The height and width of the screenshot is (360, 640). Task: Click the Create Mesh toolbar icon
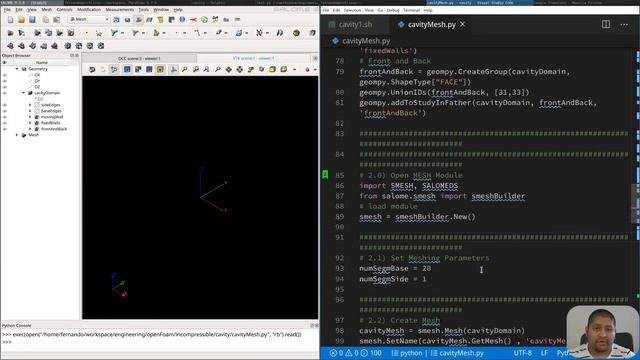(x=10, y=33)
